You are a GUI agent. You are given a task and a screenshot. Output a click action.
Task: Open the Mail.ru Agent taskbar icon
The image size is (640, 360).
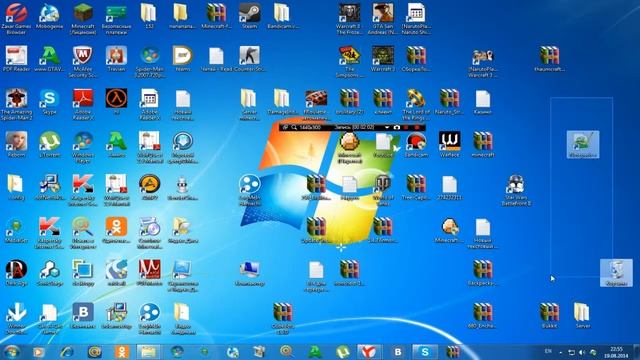(x=94, y=351)
